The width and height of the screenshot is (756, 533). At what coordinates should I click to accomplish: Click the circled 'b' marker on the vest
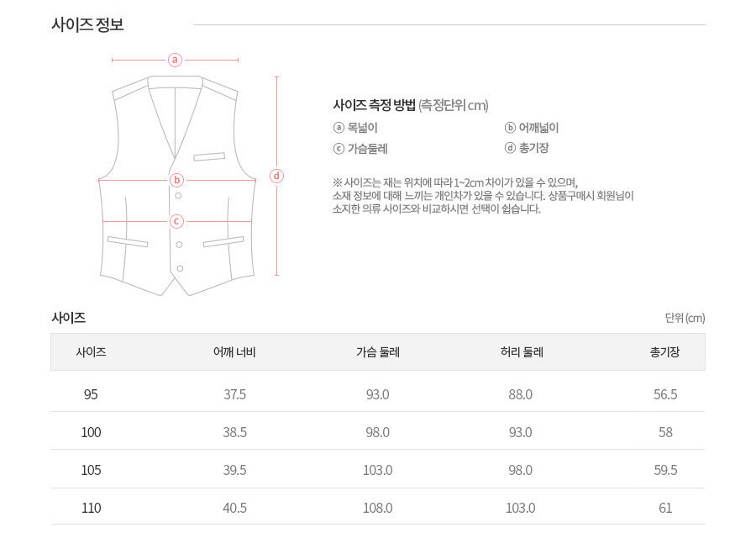(x=176, y=180)
